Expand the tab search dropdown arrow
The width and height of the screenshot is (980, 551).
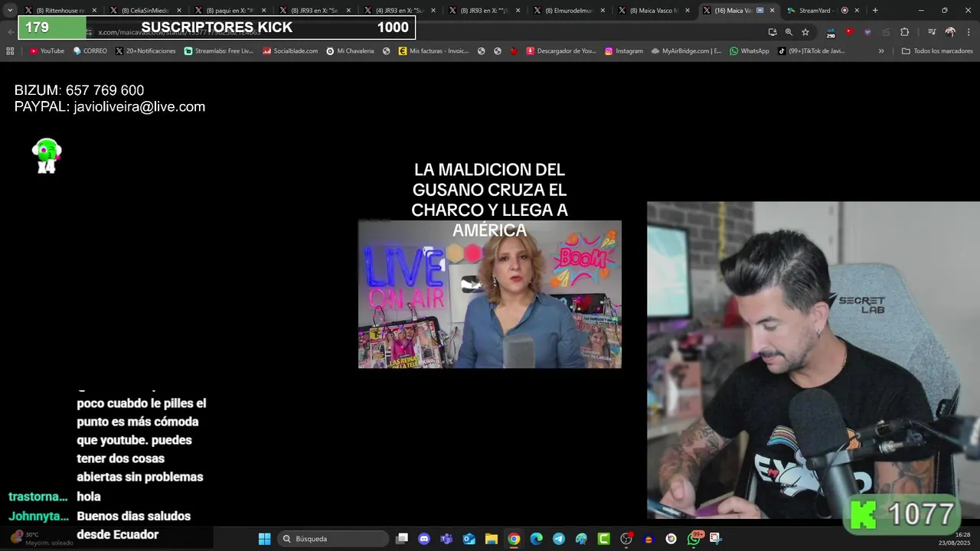click(10, 10)
